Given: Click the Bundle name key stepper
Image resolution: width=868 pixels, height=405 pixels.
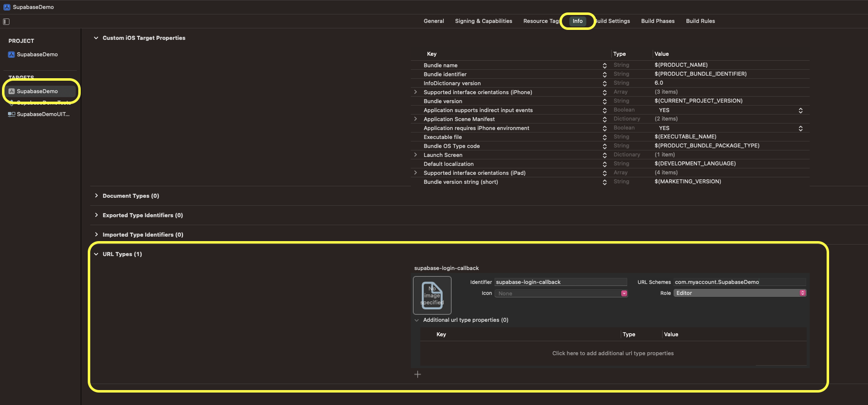Looking at the screenshot, I should 604,66.
